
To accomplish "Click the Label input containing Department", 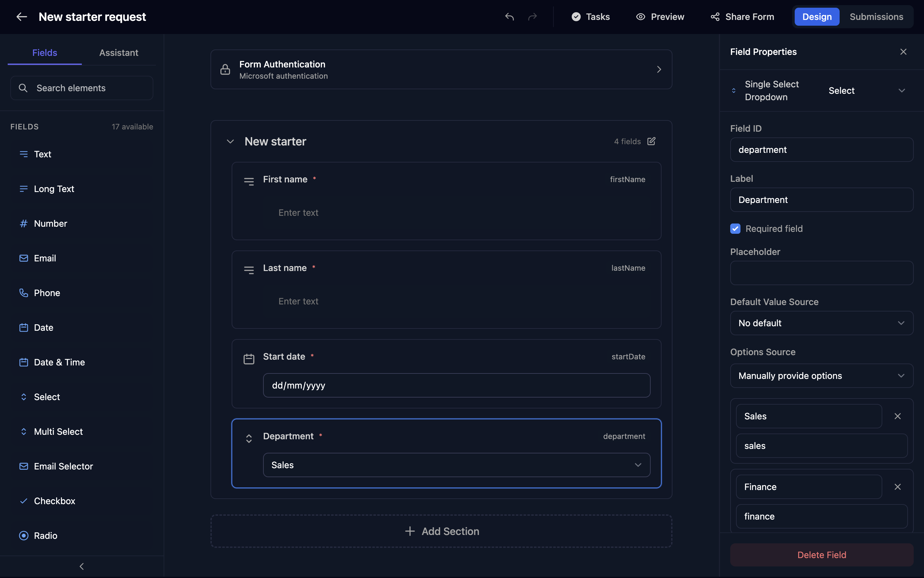I will (822, 200).
